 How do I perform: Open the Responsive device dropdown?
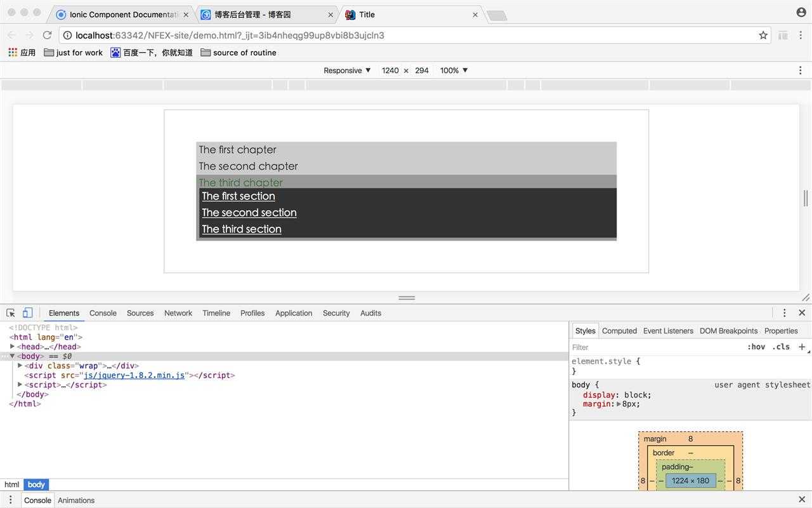tap(347, 70)
